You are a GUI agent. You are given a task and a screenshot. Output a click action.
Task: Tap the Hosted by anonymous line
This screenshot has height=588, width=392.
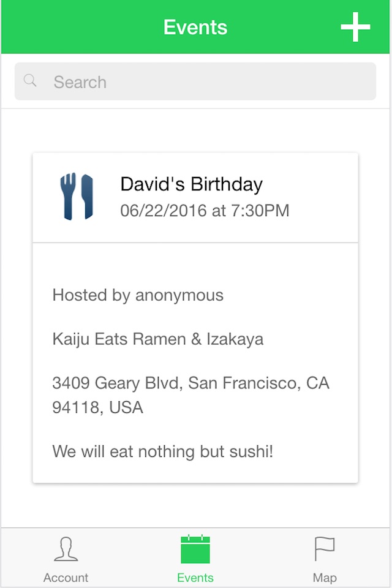[138, 295]
